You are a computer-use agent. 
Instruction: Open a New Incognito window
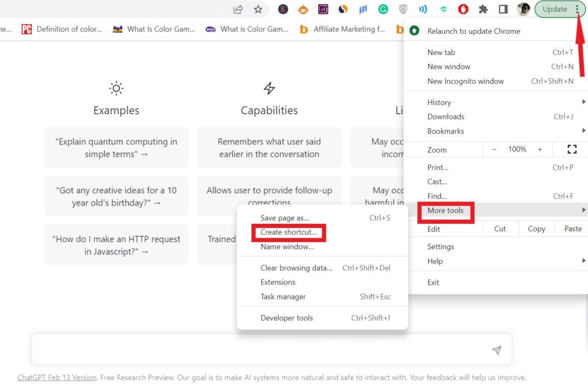(496, 82)
